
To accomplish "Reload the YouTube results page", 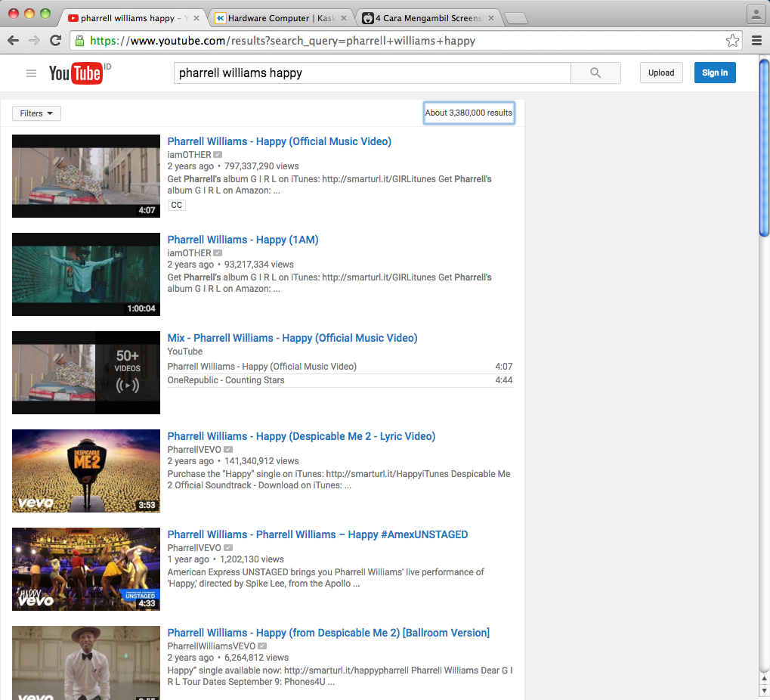I will tap(55, 41).
